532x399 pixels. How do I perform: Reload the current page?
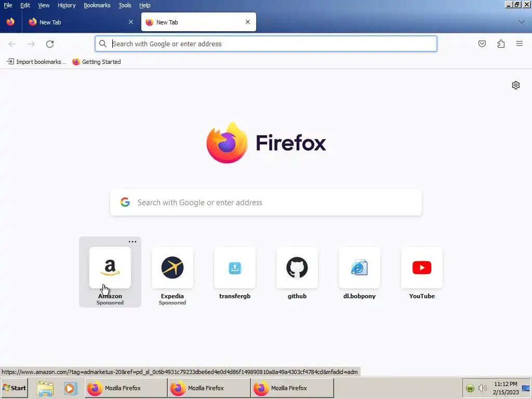click(50, 44)
